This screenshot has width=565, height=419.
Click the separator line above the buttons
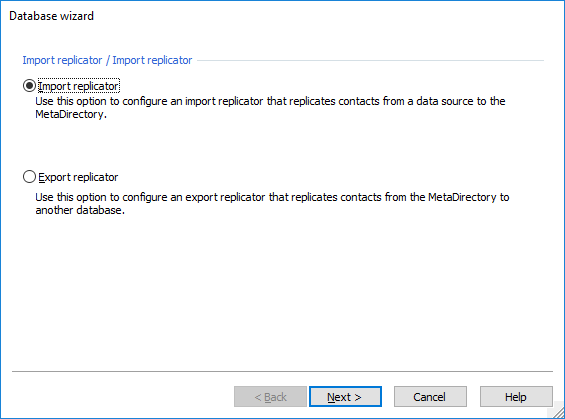[x=282, y=371]
